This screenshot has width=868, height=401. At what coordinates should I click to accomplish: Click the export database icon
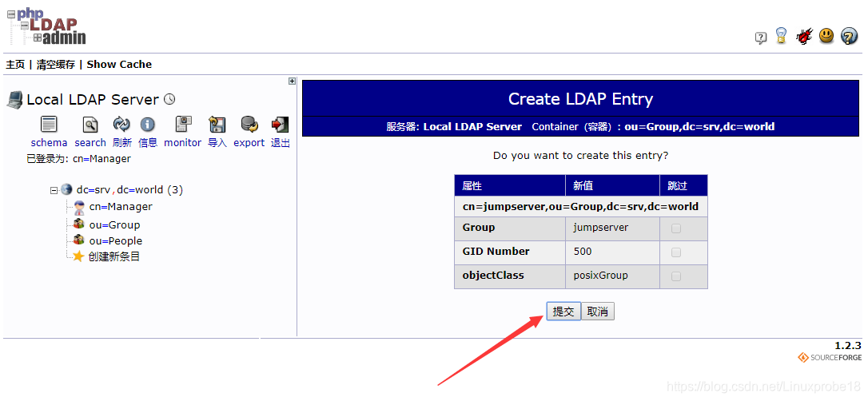coord(249,124)
